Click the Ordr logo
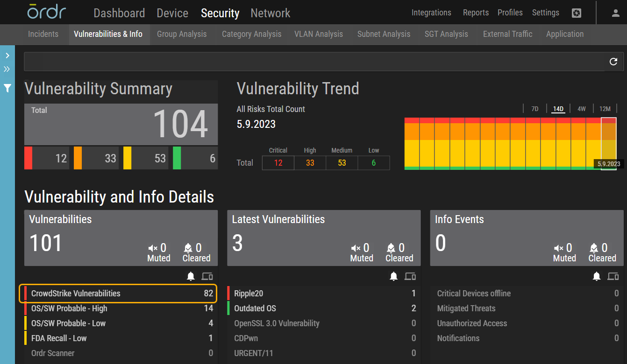 point(46,13)
